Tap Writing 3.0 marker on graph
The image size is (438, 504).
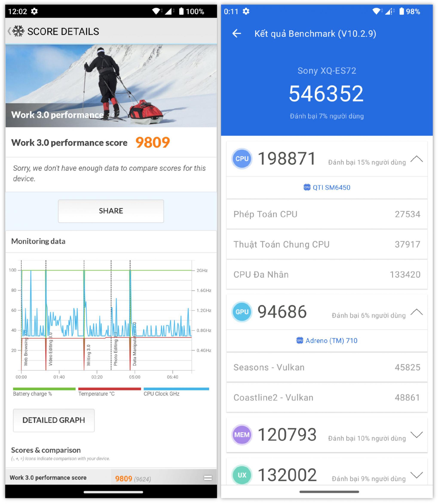click(89, 355)
